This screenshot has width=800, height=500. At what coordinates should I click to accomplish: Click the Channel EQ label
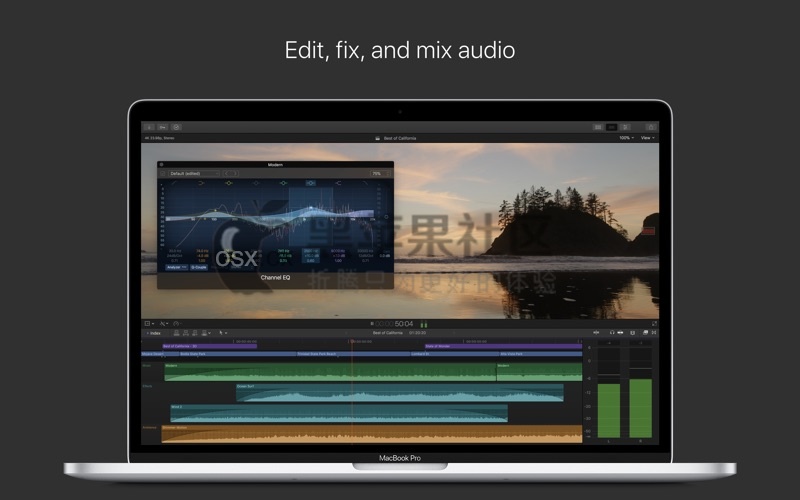coord(275,278)
